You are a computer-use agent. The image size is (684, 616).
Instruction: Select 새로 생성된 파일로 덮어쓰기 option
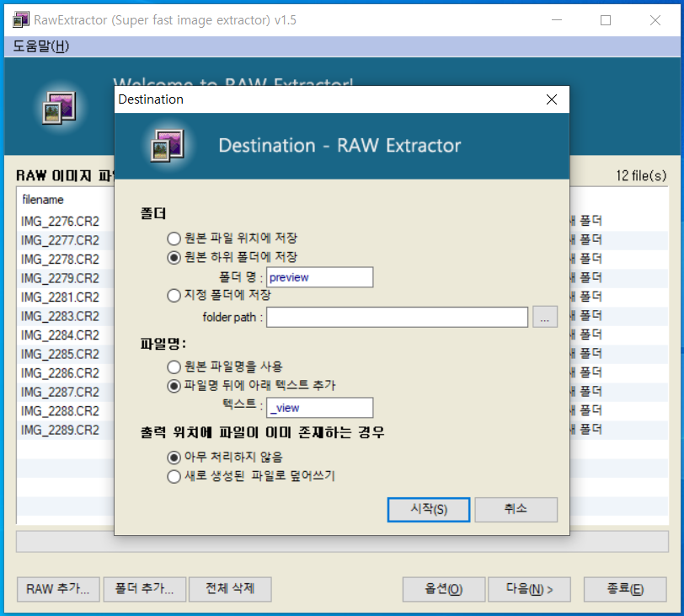[251, 476]
